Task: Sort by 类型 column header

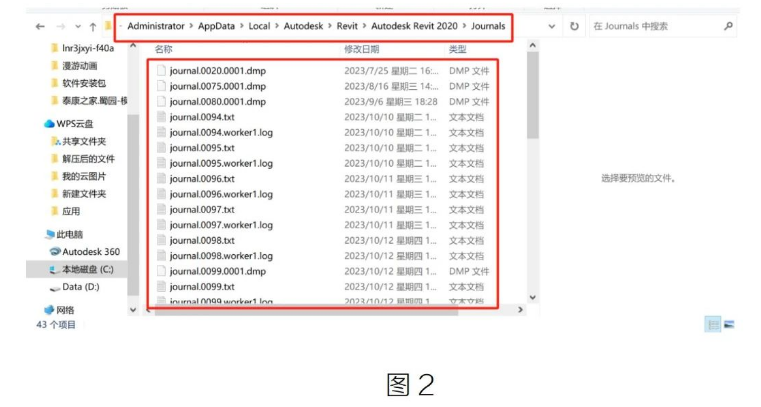Action: tap(458, 49)
